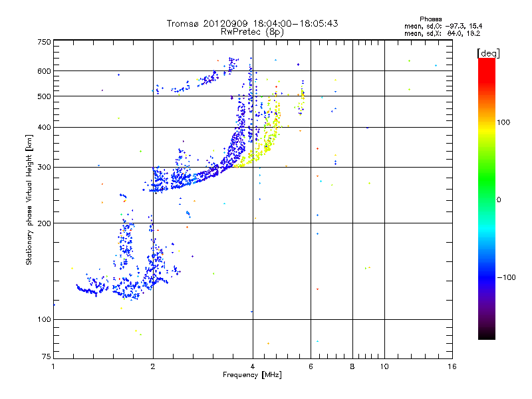Click the subtitle "RwPretec (8p)"
This screenshot has height=399, width=532.
252,32
